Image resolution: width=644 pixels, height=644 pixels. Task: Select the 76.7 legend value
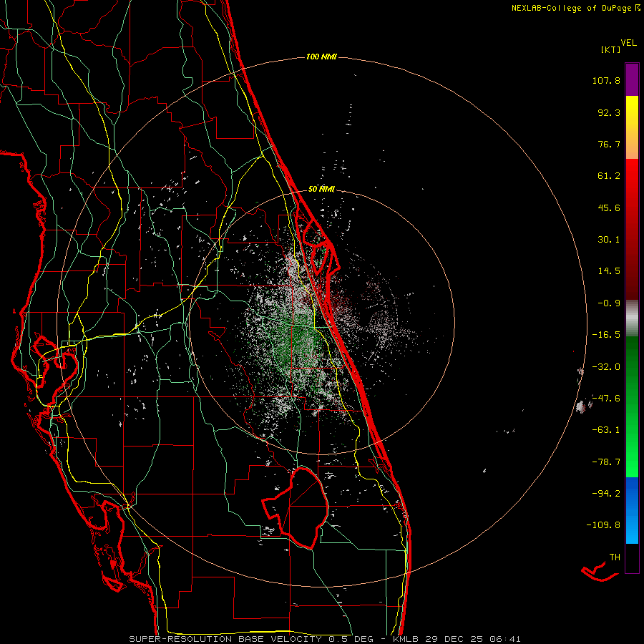coord(609,144)
